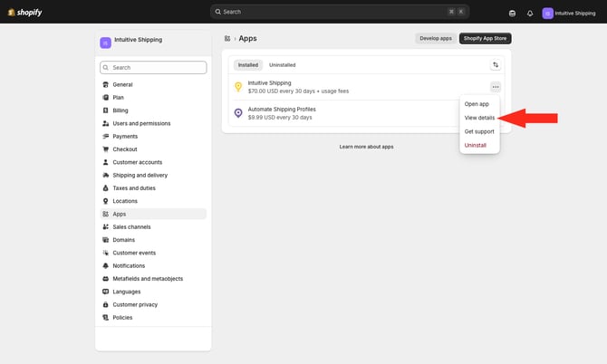Viewport: 607px width, 364px height.
Task: Click the Customer privacy lock icon
Action: pyautogui.click(x=105, y=305)
